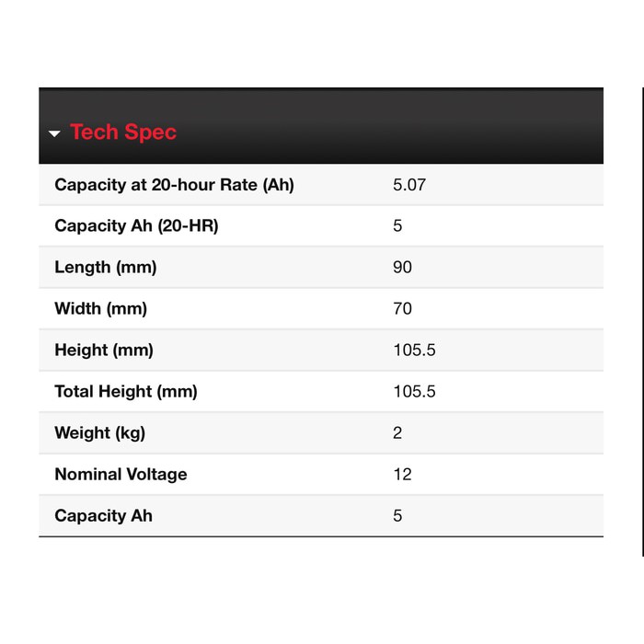Click the value in the bottom Capacity Ah row
Viewport: 644px width, 644px height.
(397, 516)
